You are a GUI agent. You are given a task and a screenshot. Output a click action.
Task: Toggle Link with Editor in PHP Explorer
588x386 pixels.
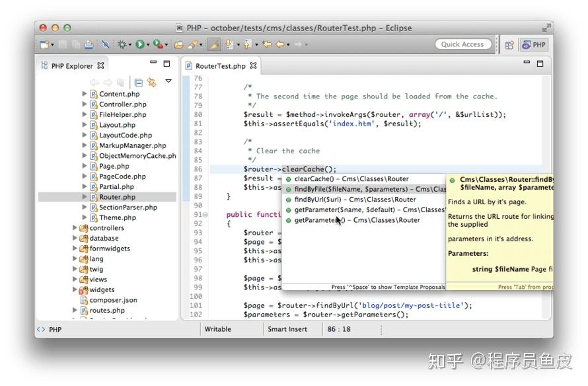(151, 82)
